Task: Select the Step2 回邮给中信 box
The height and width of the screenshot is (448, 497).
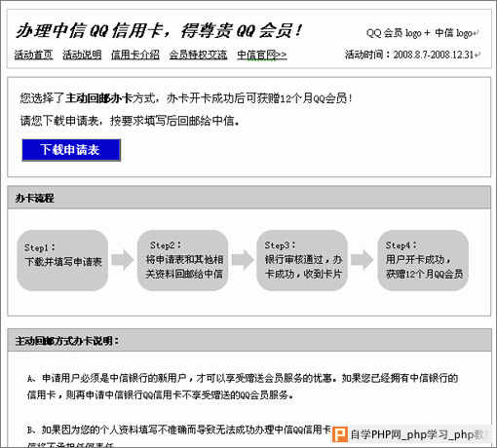Action: (x=182, y=260)
